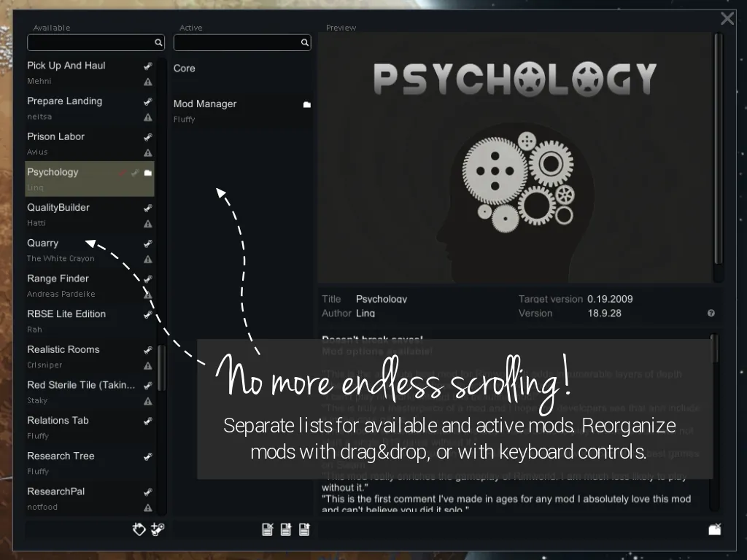The height and width of the screenshot is (560, 747).
Task: Click the folder icon at bottom right of preview
Action: point(715,529)
